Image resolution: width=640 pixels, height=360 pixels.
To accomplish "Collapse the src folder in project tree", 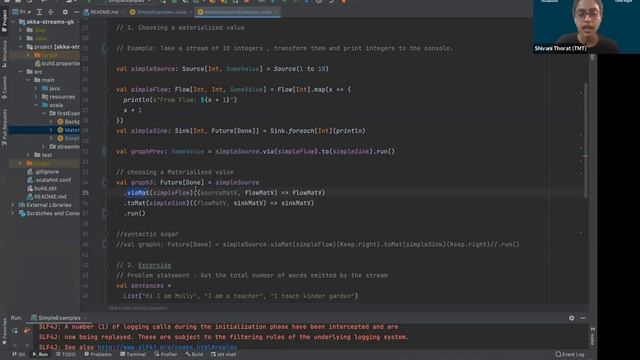I will pos(21,72).
